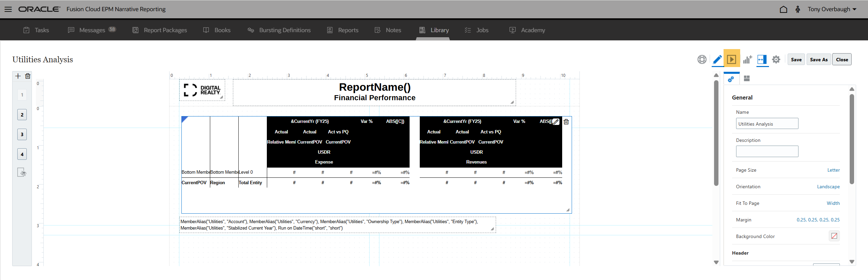Run the report preview play icon
Viewport: 868px width, 280px height.
point(732,60)
